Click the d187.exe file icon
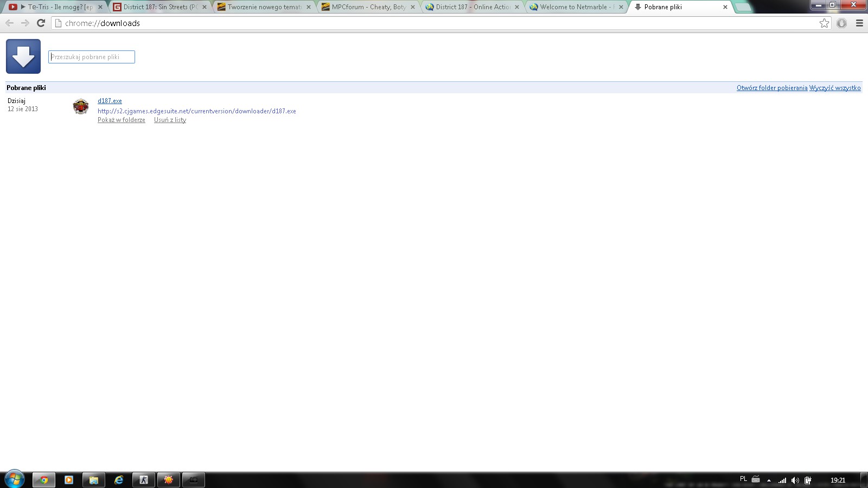Viewport: 868px width, 488px height. tap(81, 106)
